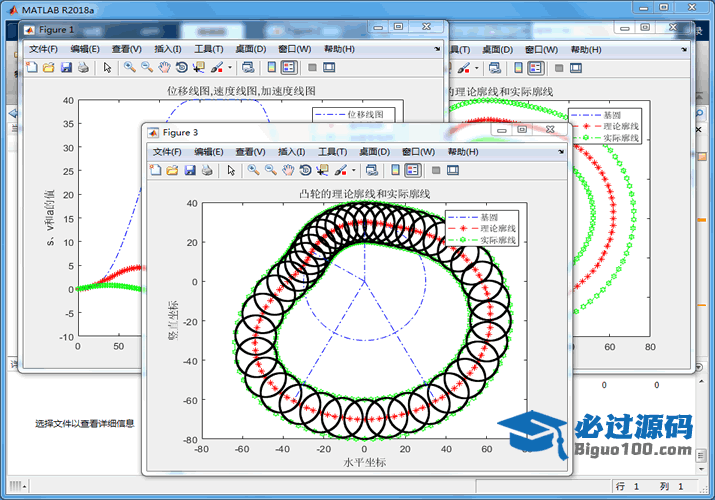Select Brush data tool in Figure 3
This screenshot has height=500, width=715.
pyautogui.click(x=341, y=170)
